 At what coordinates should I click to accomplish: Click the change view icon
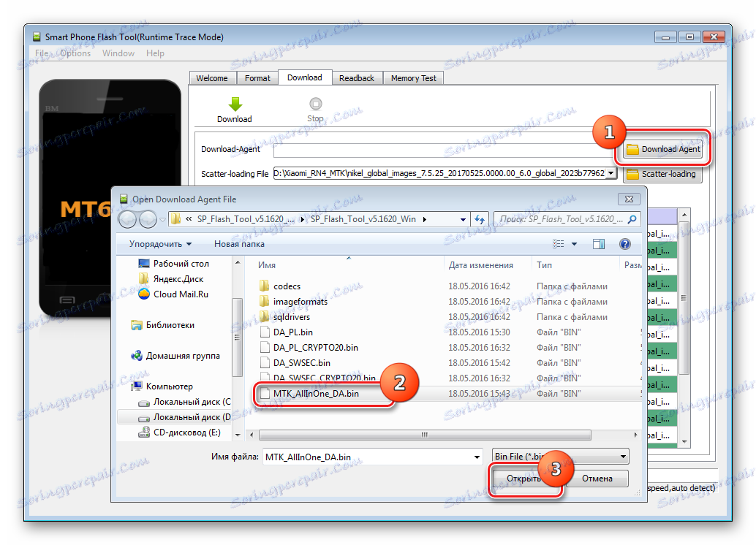(x=559, y=244)
